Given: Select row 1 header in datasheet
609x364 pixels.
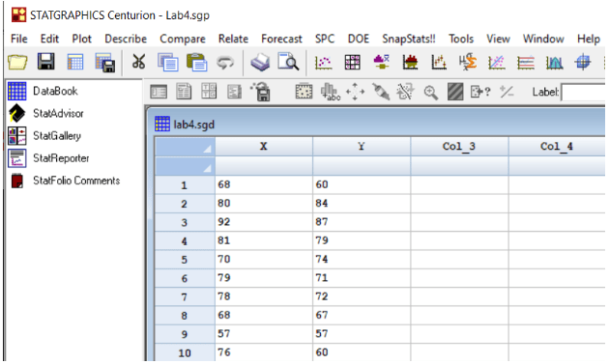Looking at the screenshot, I should [185, 184].
